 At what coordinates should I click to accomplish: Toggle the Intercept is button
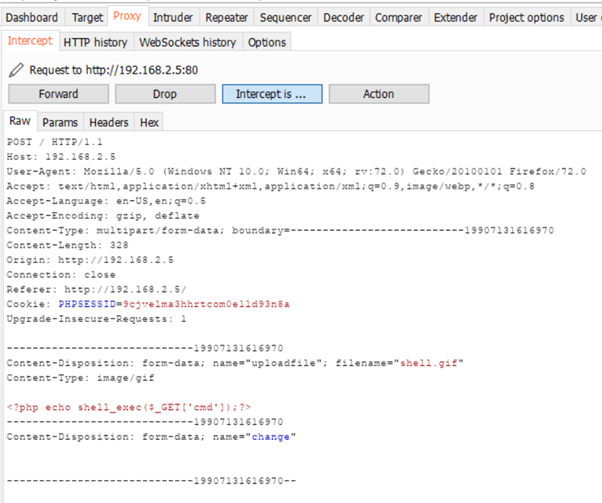coord(272,94)
